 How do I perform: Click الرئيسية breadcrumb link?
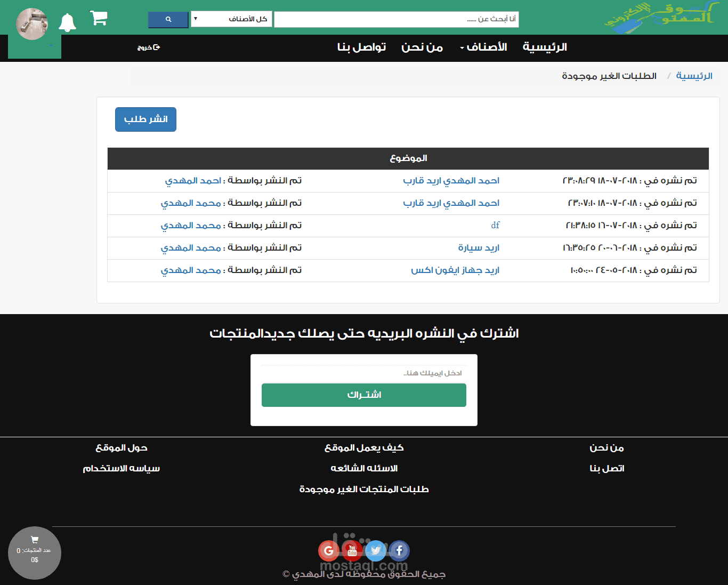pyautogui.click(x=694, y=76)
